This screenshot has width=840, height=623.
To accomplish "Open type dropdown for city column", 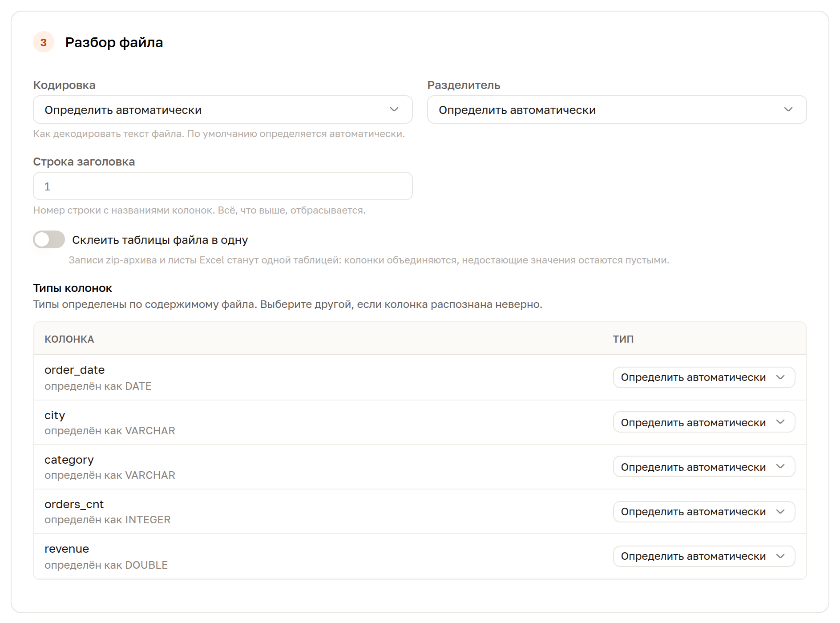I will coord(704,422).
